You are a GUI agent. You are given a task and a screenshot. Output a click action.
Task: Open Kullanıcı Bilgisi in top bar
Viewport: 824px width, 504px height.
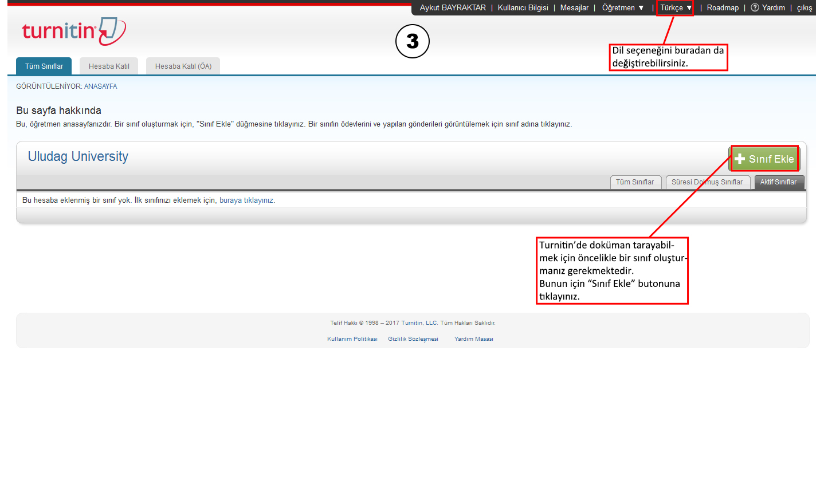tap(523, 7)
